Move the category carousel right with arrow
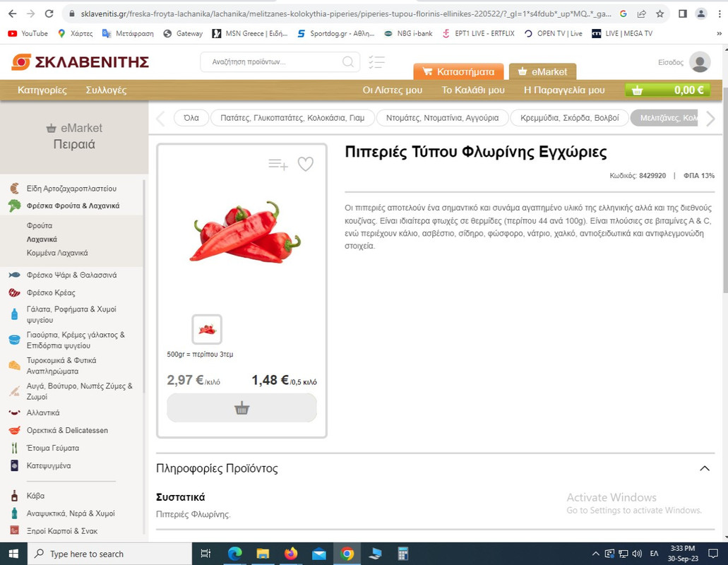This screenshot has width=728, height=565. tap(710, 119)
